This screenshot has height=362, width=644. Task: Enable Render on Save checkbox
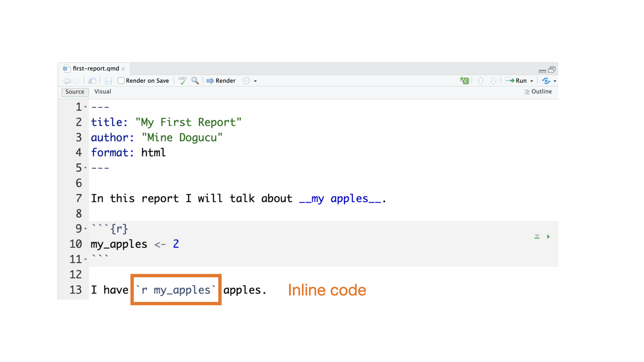(x=121, y=80)
